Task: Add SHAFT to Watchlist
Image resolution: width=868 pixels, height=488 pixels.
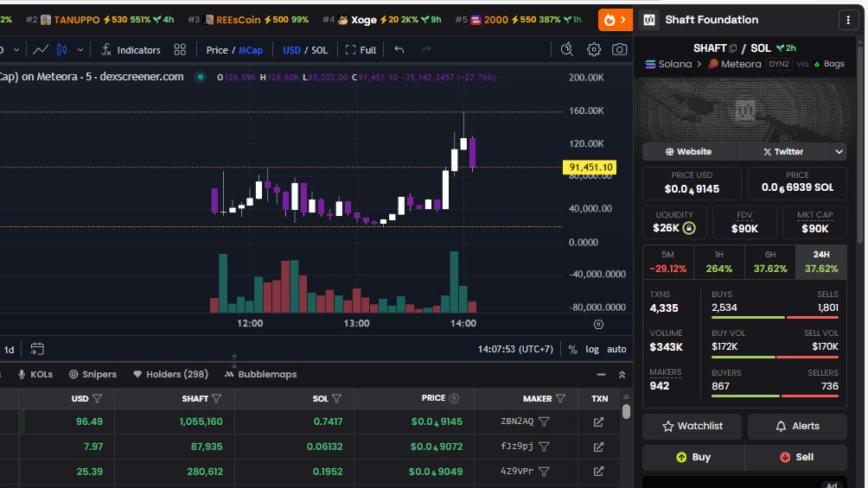Action: [692, 426]
